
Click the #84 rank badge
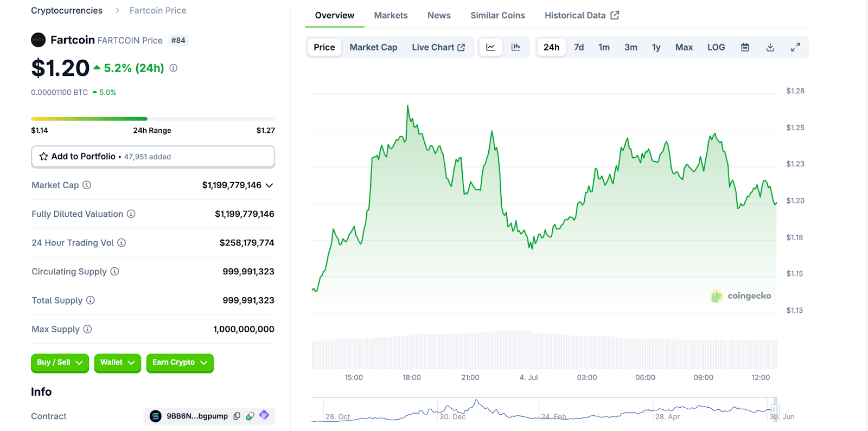tap(178, 40)
